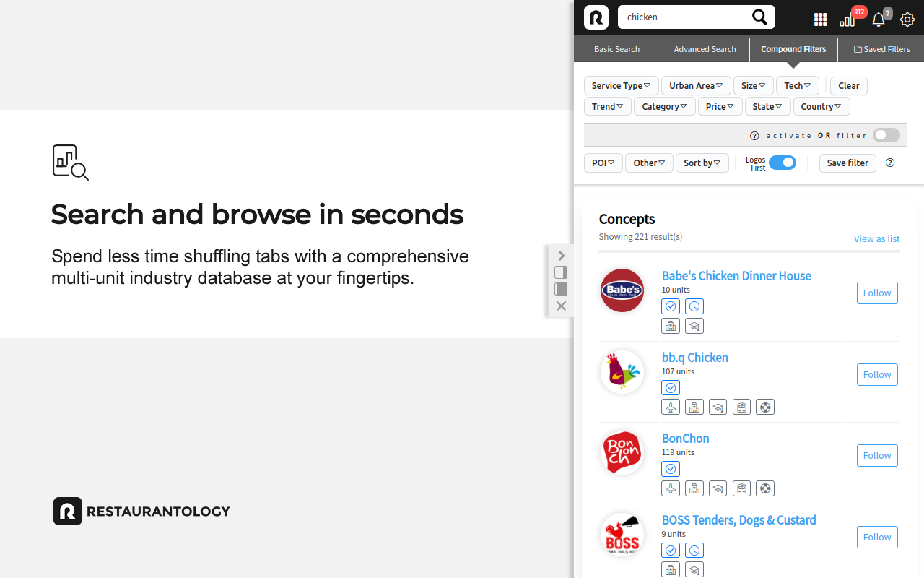Click Babe's Chicken verified checkmark icon

(x=671, y=306)
